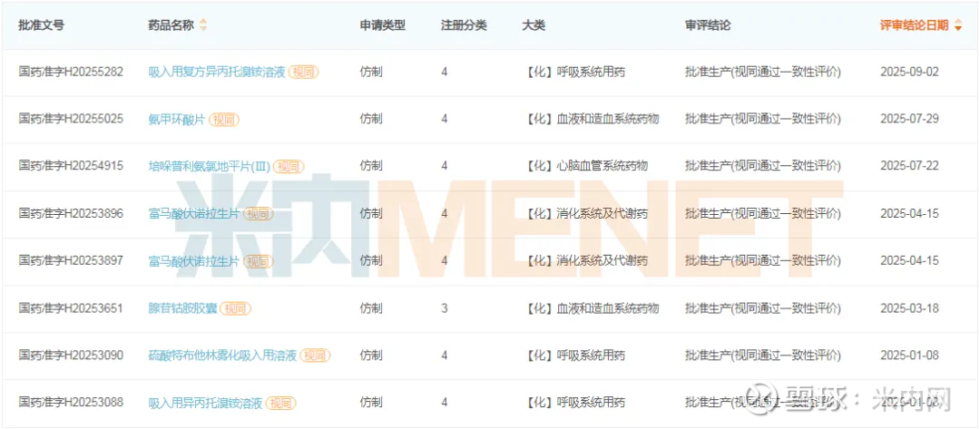Click the 批准文号 column header
This screenshot has width=980, height=429.
click(41, 25)
